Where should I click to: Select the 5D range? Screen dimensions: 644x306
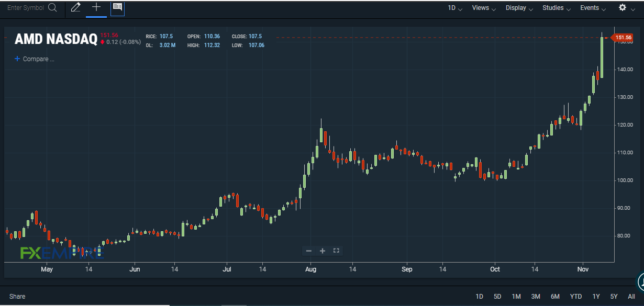[x=497, y=297]
